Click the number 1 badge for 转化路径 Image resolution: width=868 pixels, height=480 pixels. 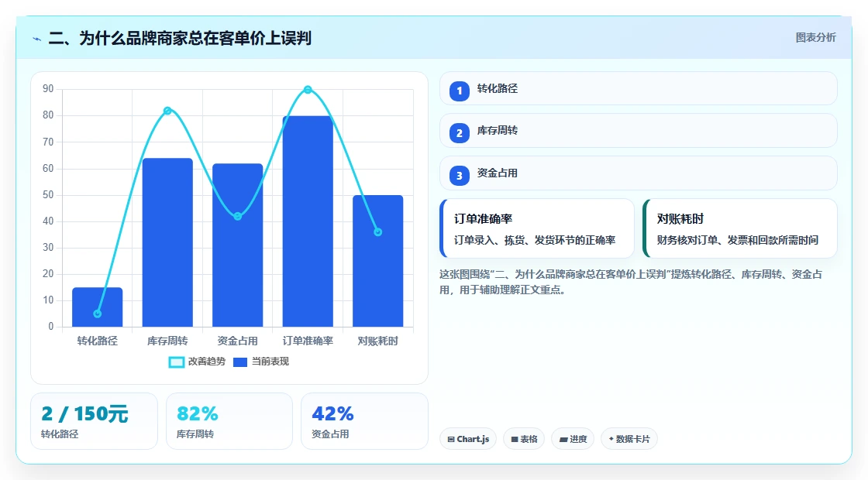[459, 91]
